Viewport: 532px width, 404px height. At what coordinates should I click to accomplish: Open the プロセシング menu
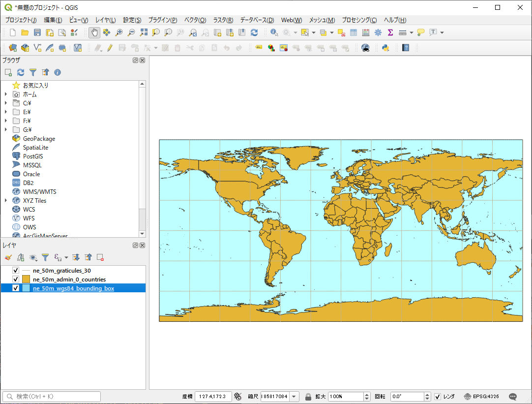point(359,20)
